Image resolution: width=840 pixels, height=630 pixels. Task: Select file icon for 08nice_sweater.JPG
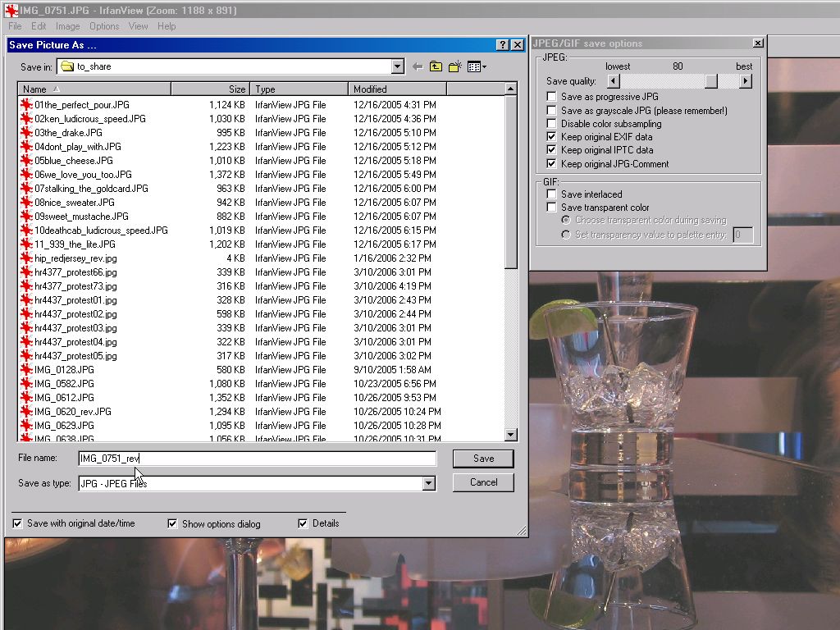pyautogui.click(x=26, y=202)
